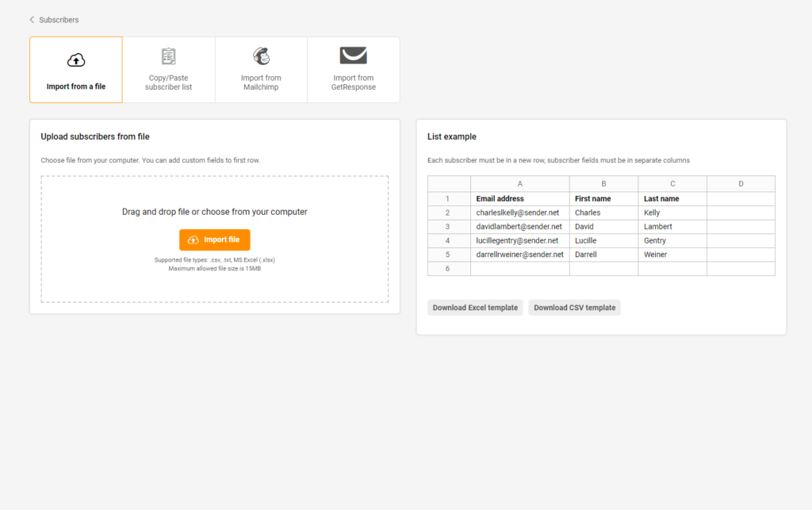Go back to Subscribers page
812x510 pixels.
[x=59, y=20]
